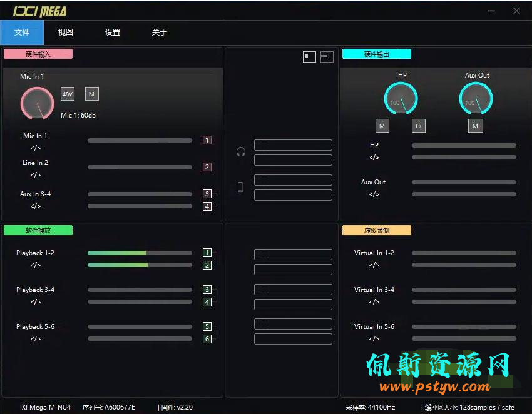Click the upper phone routing field

pos(293,180)
